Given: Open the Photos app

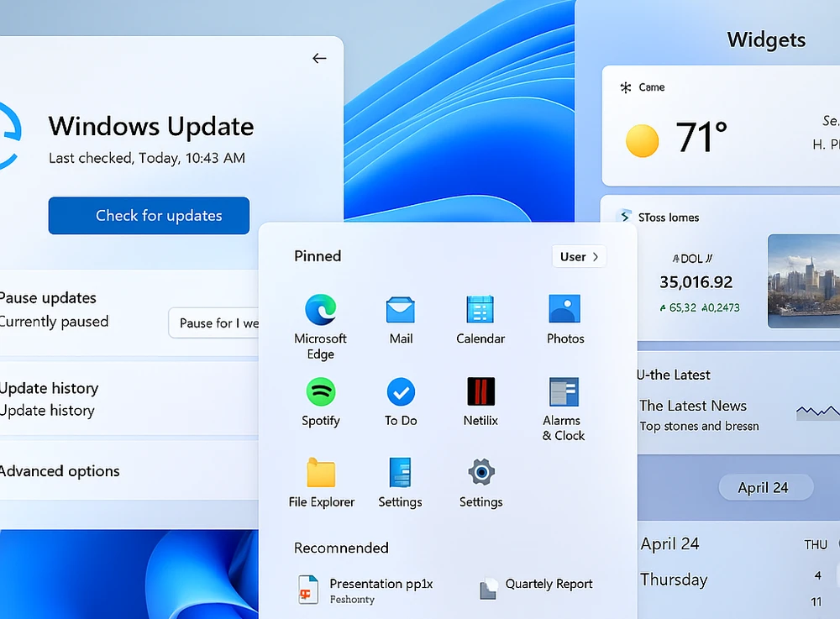Looking at the screenshot, I should pyautogui.click(x=564, y=307).
